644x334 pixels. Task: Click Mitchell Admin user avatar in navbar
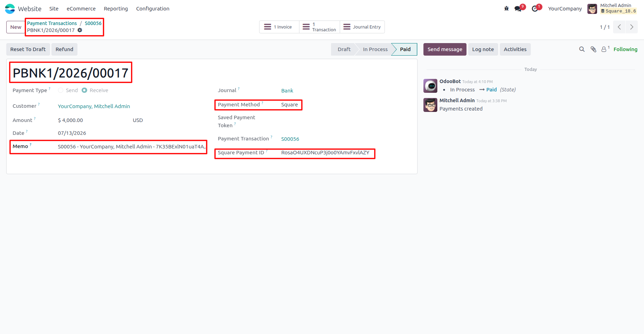[x=592, y=9]
